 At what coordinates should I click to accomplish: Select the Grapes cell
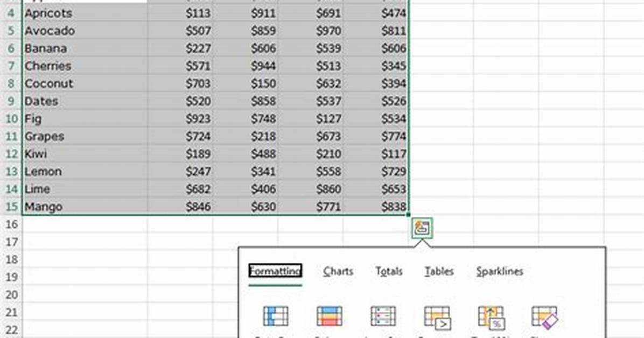tap(85, 136)
